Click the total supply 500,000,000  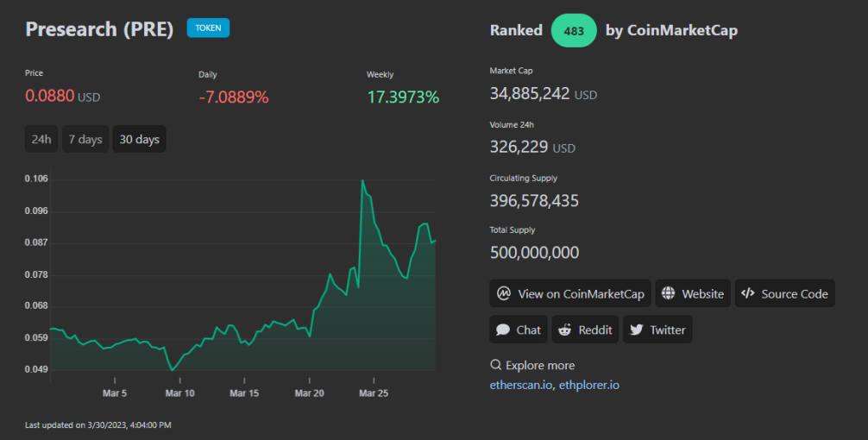534,253
